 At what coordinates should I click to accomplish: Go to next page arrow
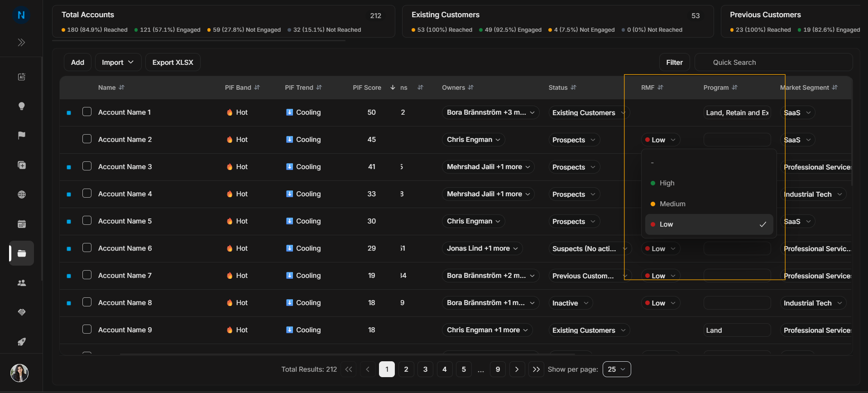(517, 369)
